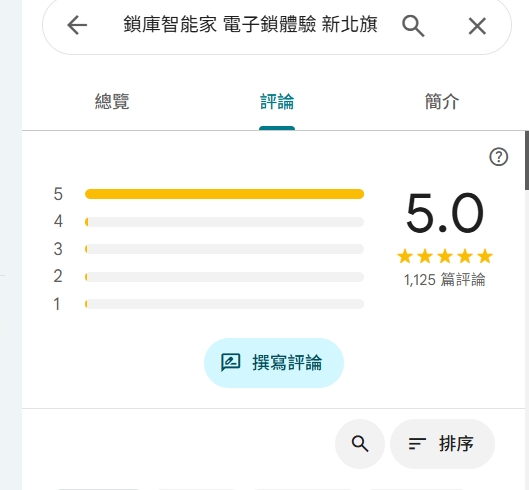The height and width of the screenshot is (490, 529).
Task: Click the five yellow stars rating
Action: pos(445,256)
